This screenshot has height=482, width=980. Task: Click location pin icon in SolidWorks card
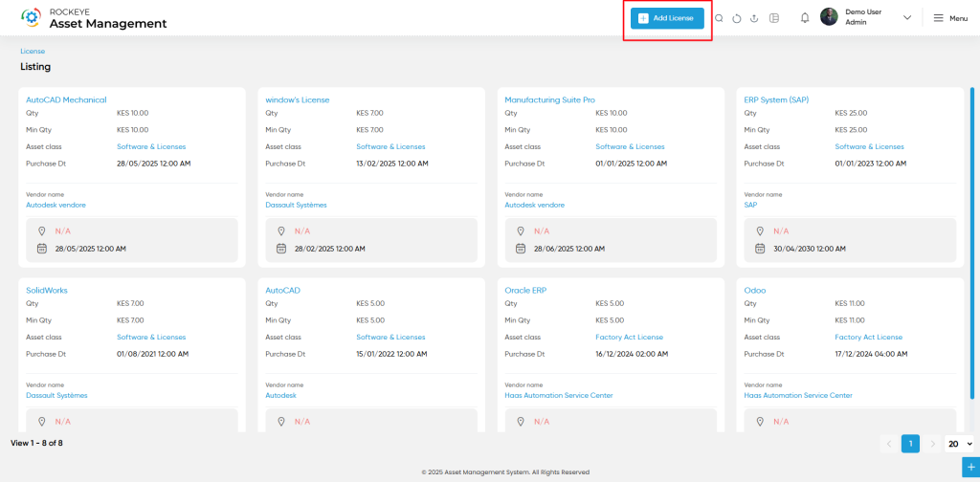coord(42,422)
